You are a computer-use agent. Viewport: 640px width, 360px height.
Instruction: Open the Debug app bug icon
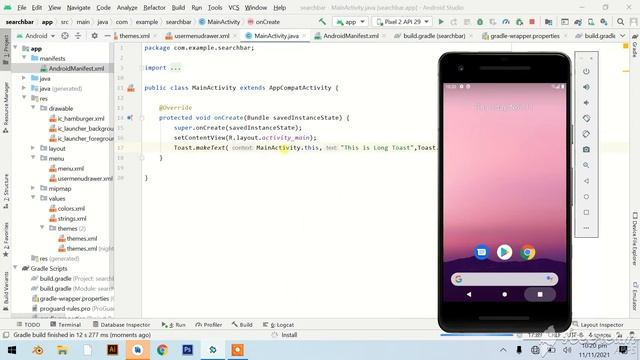point(480,22)
